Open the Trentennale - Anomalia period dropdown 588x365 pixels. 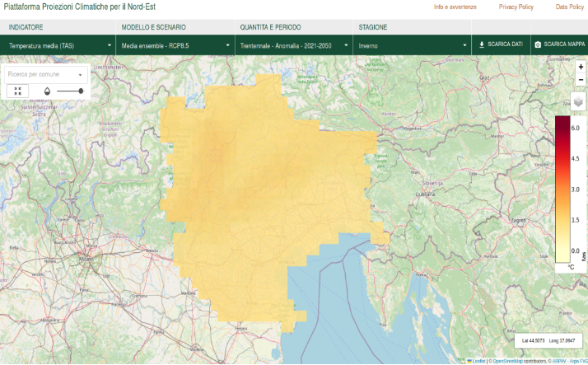point(293,45)
